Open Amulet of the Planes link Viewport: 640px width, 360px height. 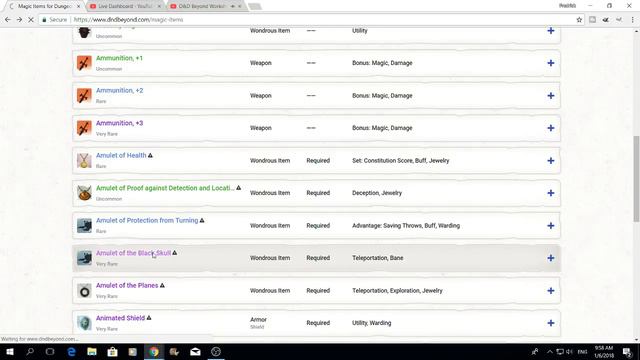pos(127,285)
